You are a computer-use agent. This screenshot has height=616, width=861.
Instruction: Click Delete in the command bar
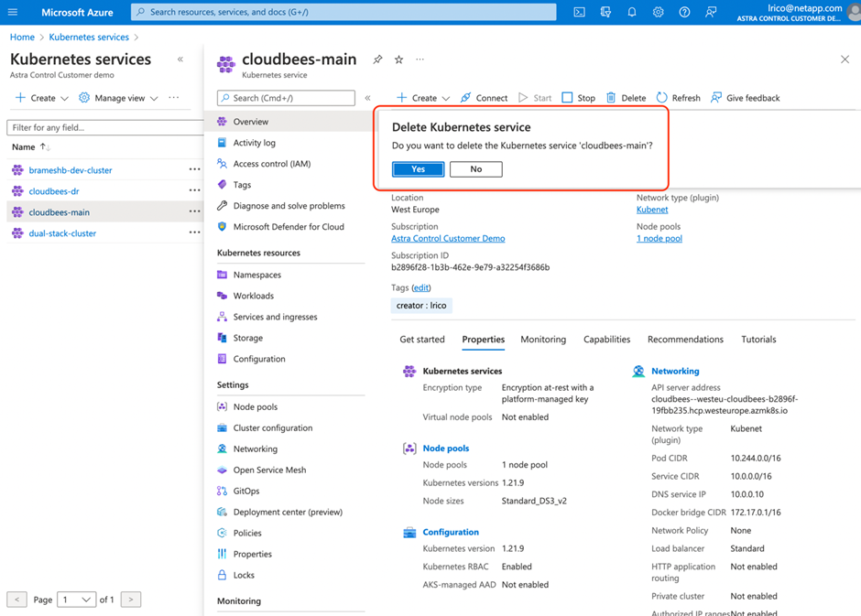click(x=626, y=98)
